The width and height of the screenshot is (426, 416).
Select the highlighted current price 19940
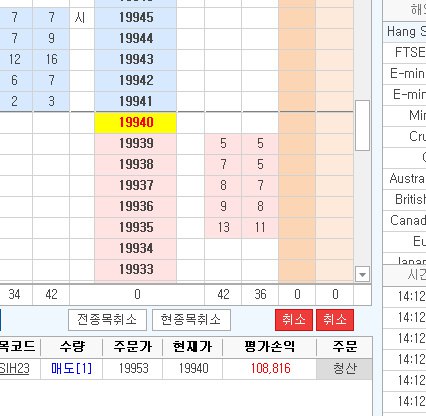tap(136, 123)
